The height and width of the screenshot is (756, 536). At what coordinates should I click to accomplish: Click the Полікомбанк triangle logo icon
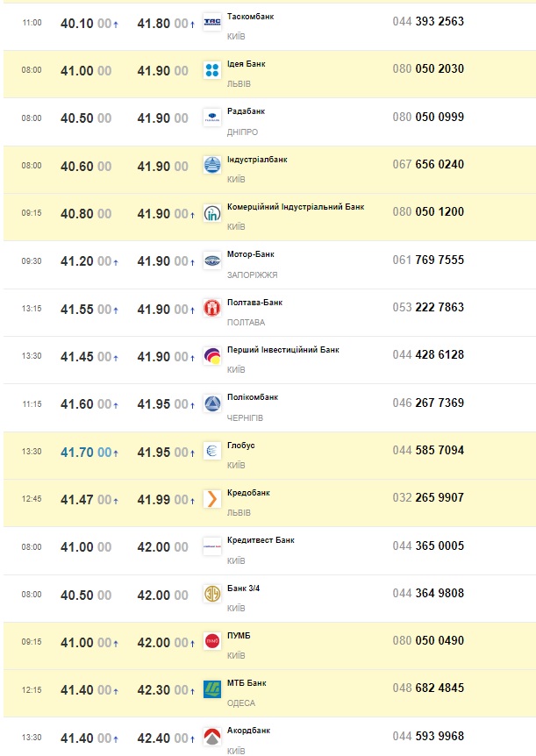point(211,403)
